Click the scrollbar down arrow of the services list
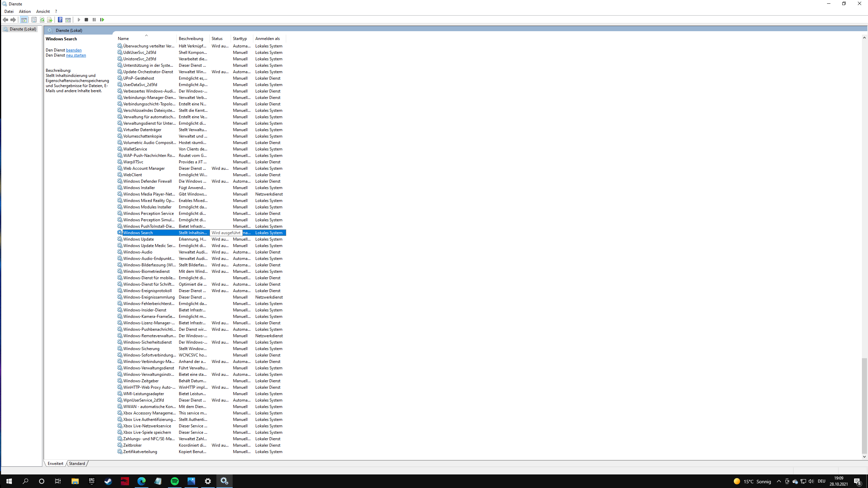 tap(864, 457)
